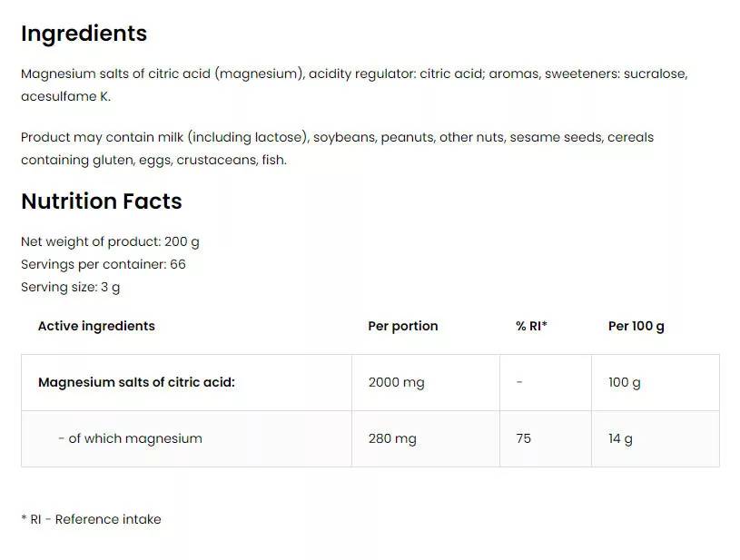Click the 14 g table cell
Viewport: 740px width, 560px height.
click(x=620, y=438)
